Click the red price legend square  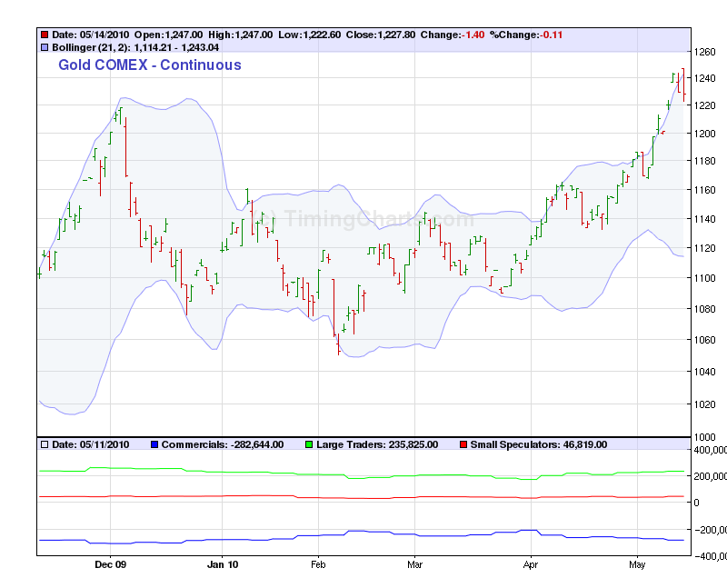[45, 35]
